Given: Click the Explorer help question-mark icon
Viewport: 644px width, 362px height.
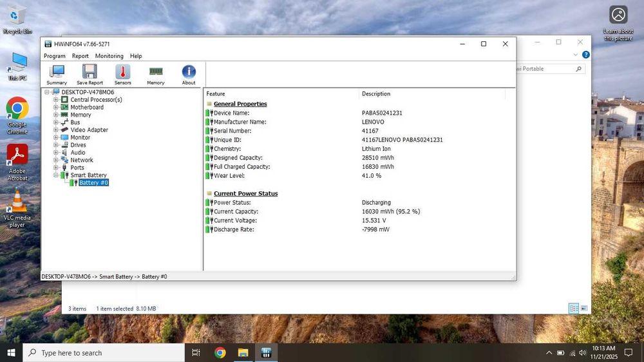Looking at the screenshot, I should 585,55.
